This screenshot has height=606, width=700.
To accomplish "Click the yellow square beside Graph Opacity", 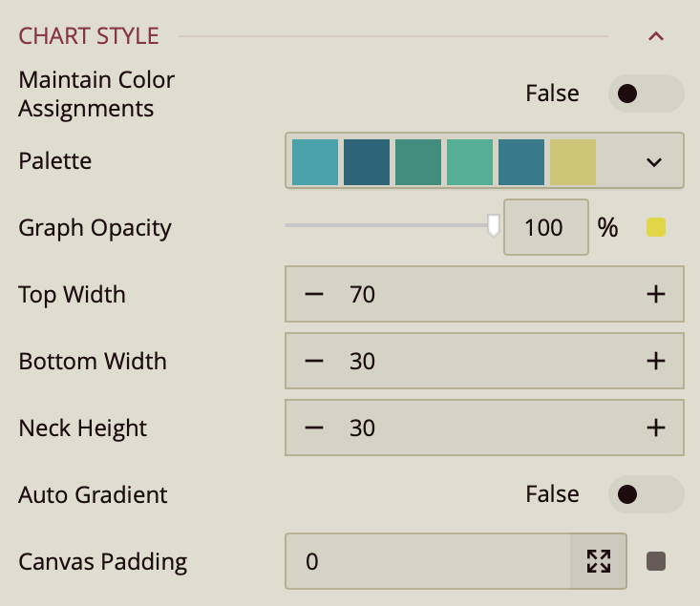I will coord(656,227).
